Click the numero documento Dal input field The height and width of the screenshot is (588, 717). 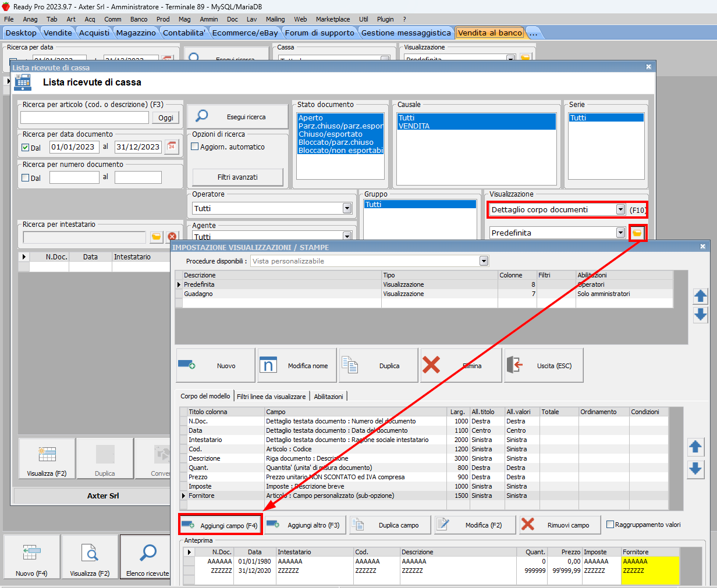(74, 177)
